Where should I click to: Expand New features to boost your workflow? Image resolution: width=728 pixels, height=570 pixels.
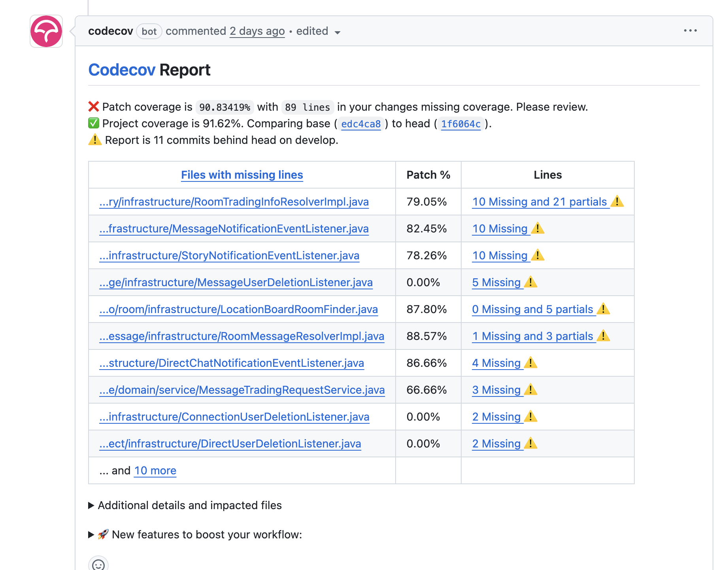pyautogui.click(x=195, y=534)
